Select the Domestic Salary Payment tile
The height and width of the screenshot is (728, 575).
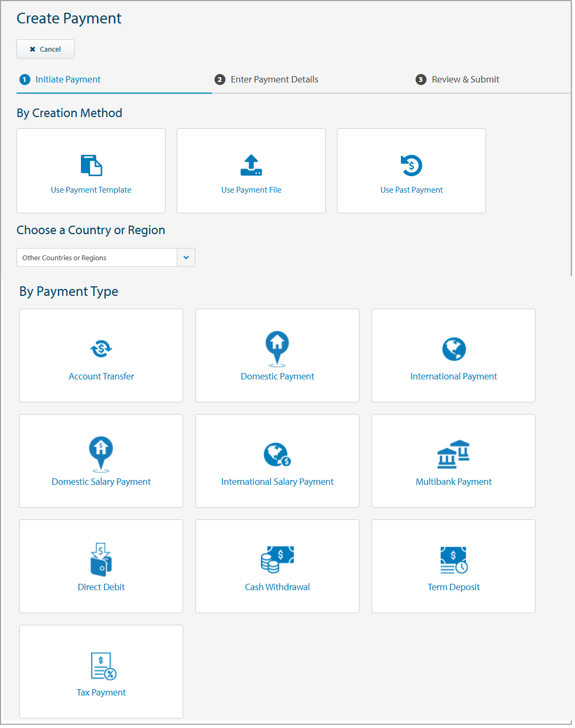pos(101,461)
